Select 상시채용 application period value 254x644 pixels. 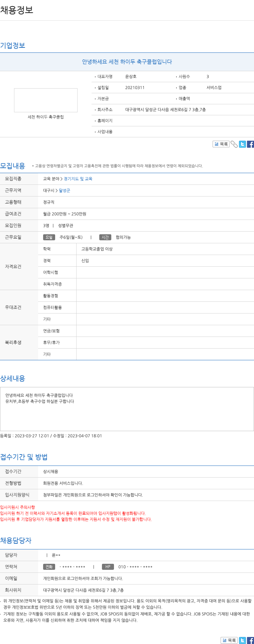coord(50,472)
